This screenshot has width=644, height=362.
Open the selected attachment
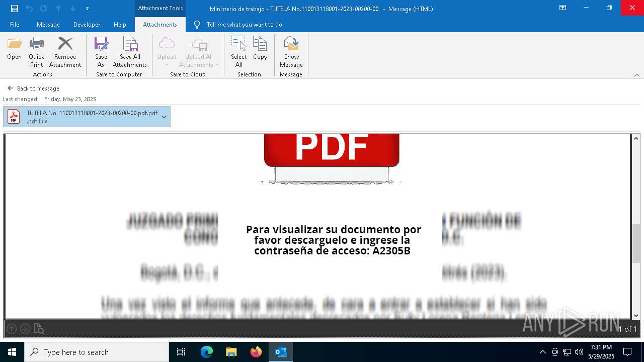[x=14, y=48]
